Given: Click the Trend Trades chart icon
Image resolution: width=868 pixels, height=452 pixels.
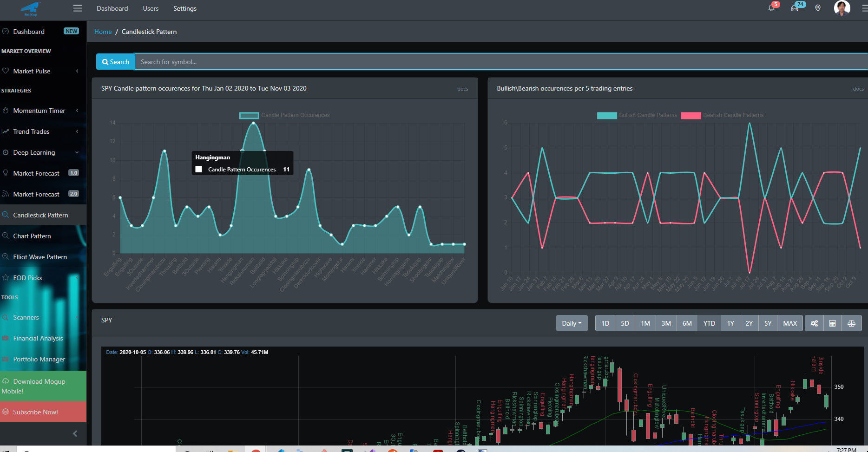Looking at the screenshot, I should 6,131.
